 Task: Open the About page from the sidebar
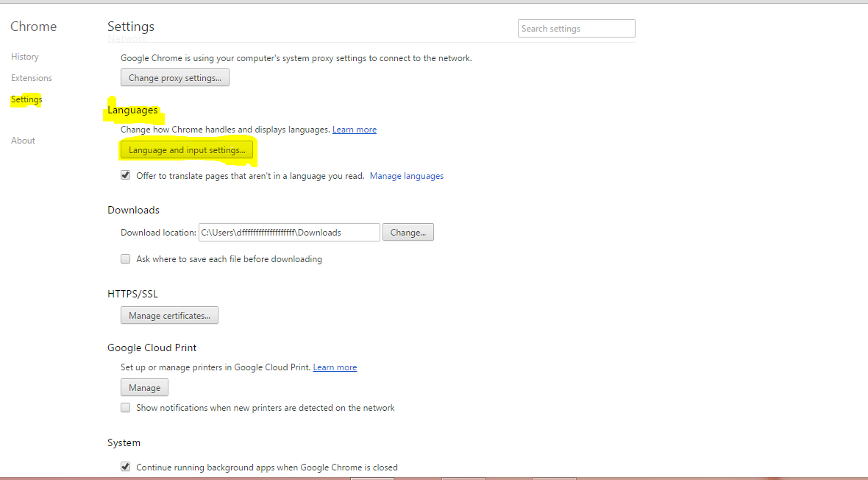pos(23,141)
